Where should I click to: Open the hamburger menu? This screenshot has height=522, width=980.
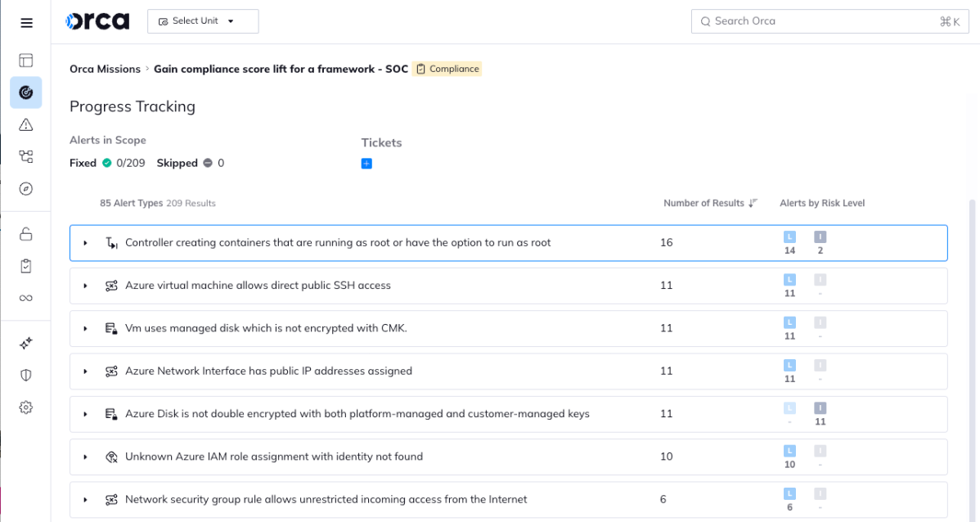coord(26,23)
